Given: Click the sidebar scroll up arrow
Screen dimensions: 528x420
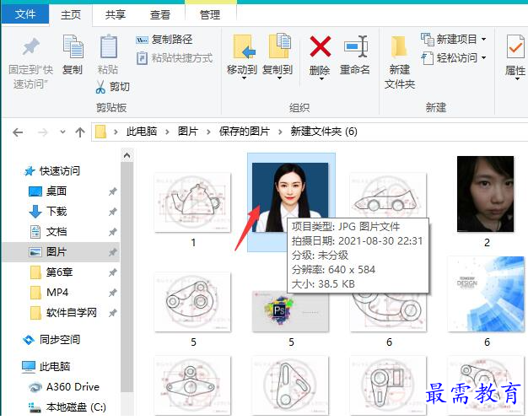Looking at the screenshot, I should pyautogui.click(x=127, y=155).
